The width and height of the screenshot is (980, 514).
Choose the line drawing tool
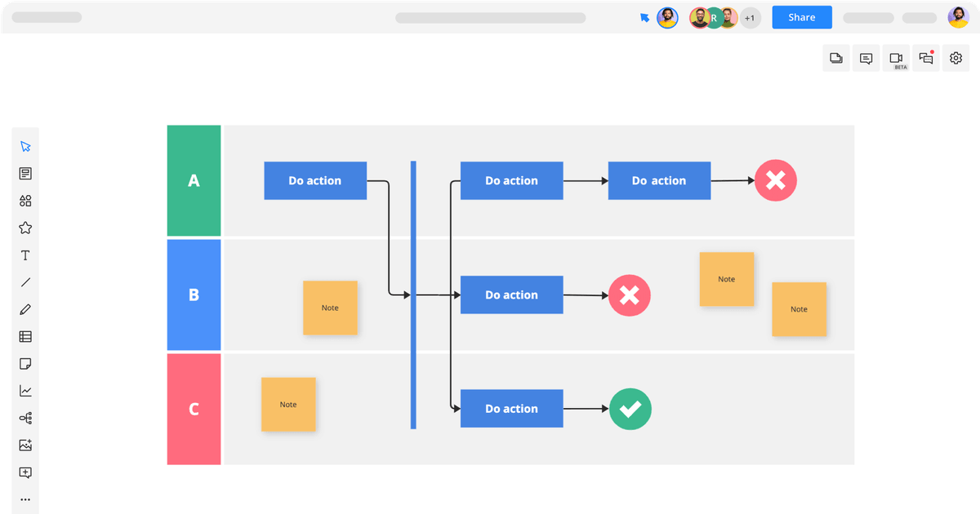coord(25,281)
